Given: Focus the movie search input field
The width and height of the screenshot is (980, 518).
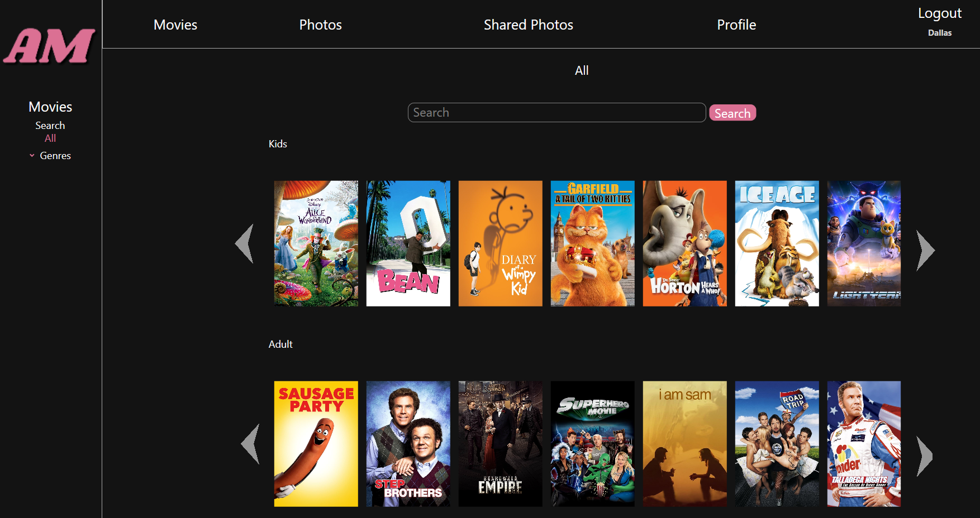Looking at the screenshot, I should (x=556, y=113).
